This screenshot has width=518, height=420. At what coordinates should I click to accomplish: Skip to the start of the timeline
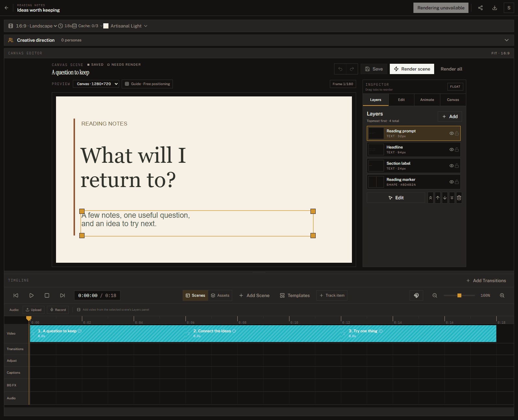(16, 295)
